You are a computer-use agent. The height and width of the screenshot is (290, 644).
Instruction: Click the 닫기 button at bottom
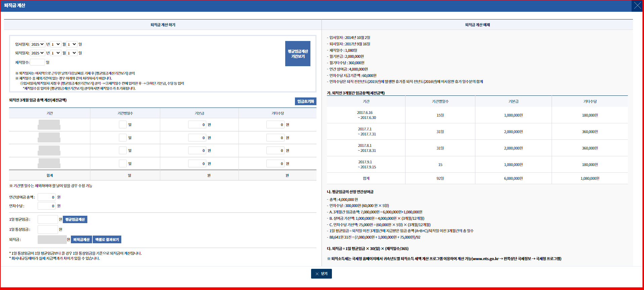click(x=321, y=274)
